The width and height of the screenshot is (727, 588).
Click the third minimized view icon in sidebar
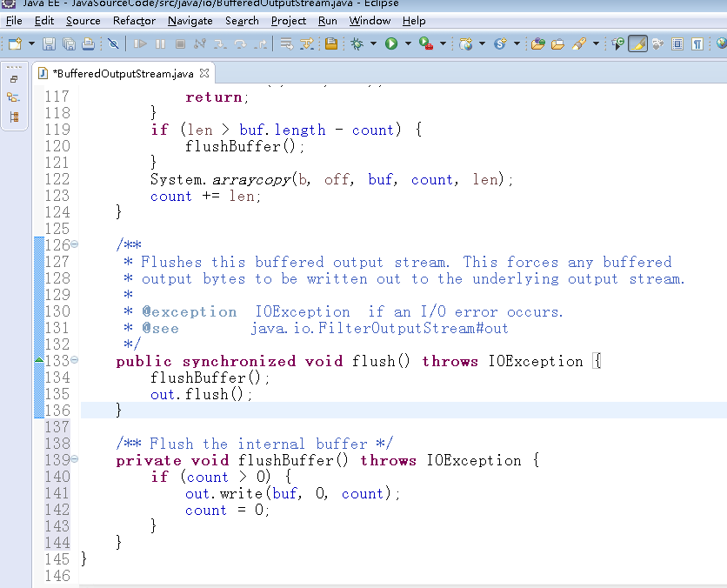[x=14, y=117]
